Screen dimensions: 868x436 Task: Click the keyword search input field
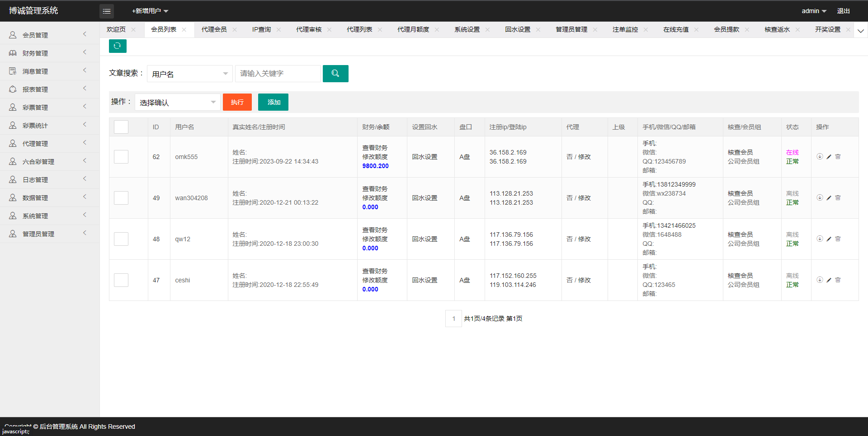(x=278, y=74)
